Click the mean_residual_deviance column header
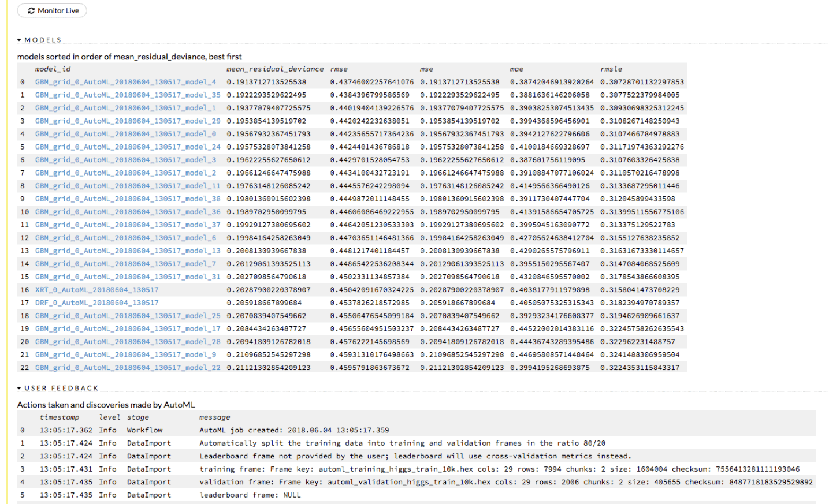 click(x=274, y=69)
